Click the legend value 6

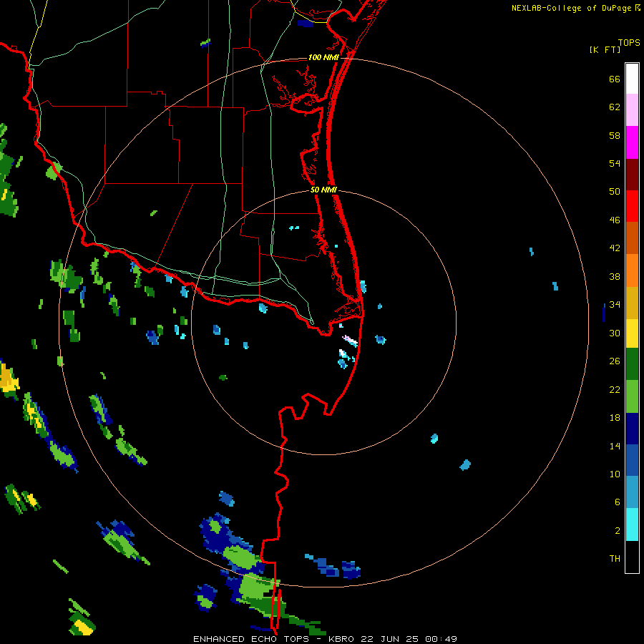point(618,502)
